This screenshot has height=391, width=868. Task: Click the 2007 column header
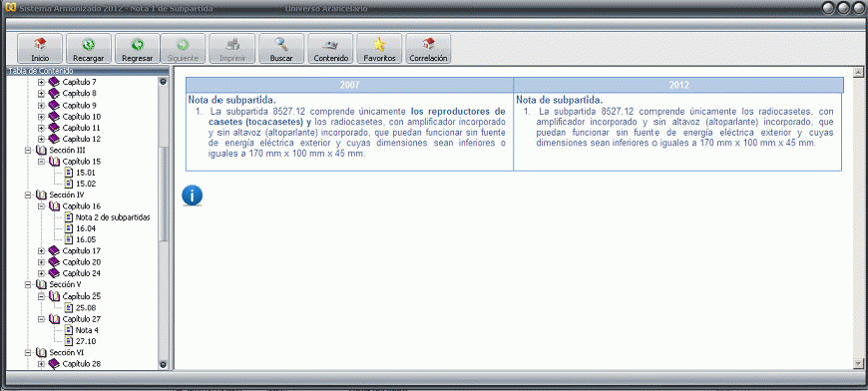point(349,85)
